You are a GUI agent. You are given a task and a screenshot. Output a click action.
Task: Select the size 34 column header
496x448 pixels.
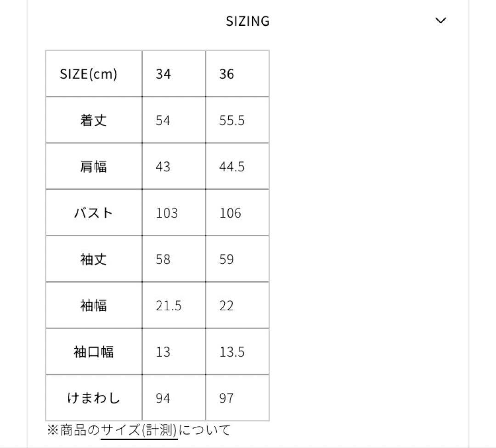(163, 74)
